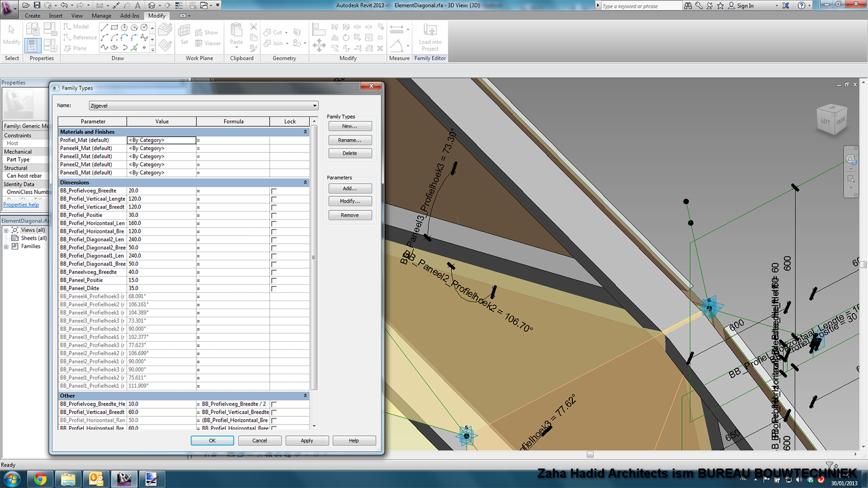This screenshot has height=488, width=868.
Task: Click the Align tool icon in Modify panel
Action: (x=319, y=29)
